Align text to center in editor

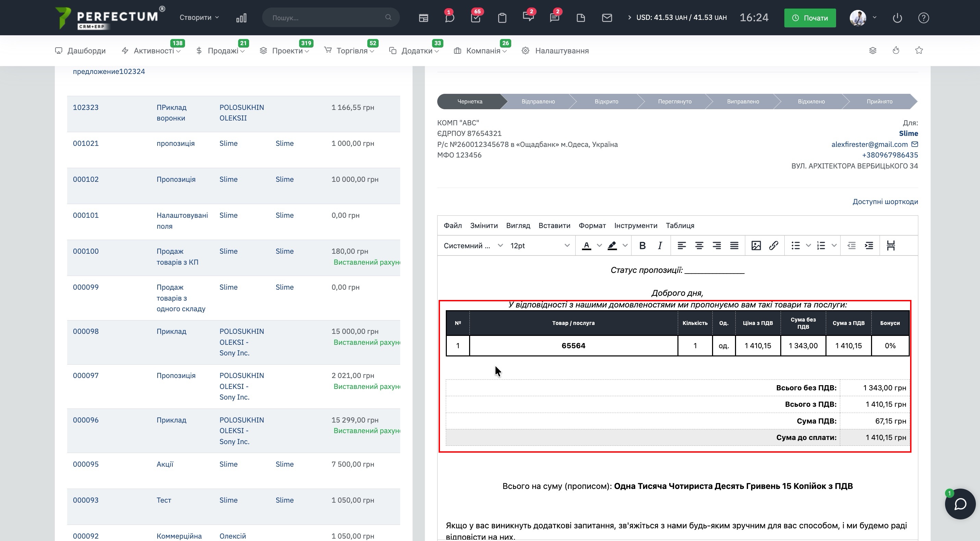(699, 246)
